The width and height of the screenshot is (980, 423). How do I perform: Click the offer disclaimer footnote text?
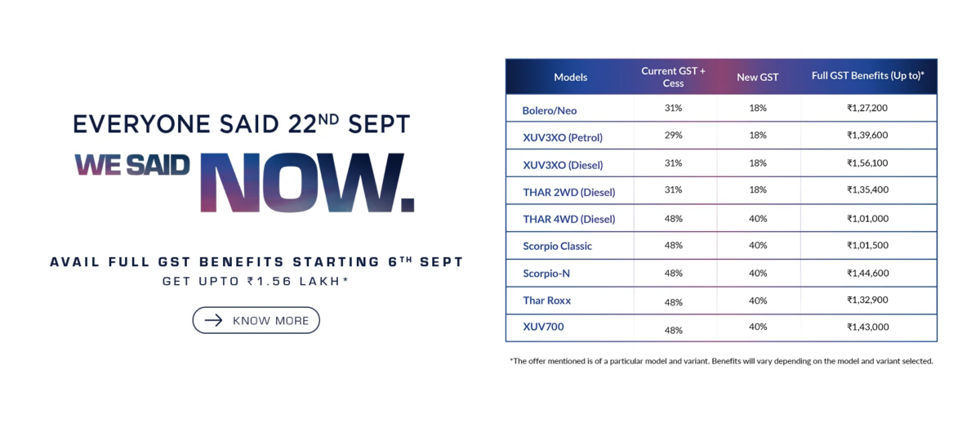720,361
